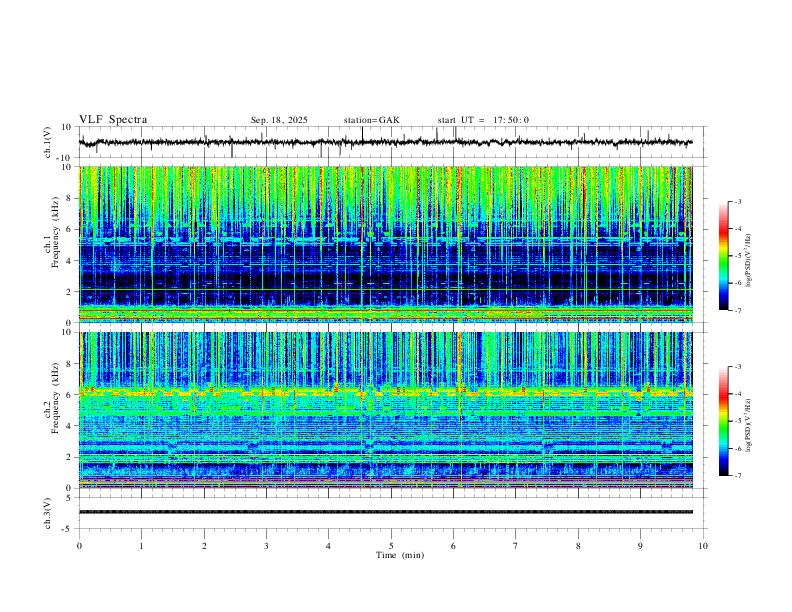The width and height of the screenshot is (792, 612).
Task: Select the "ch.3(V)" axis label
Action: point(48,513)
